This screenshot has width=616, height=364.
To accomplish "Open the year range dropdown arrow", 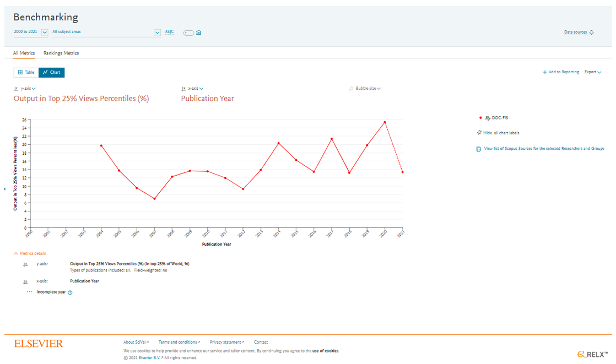I will 45,32.
